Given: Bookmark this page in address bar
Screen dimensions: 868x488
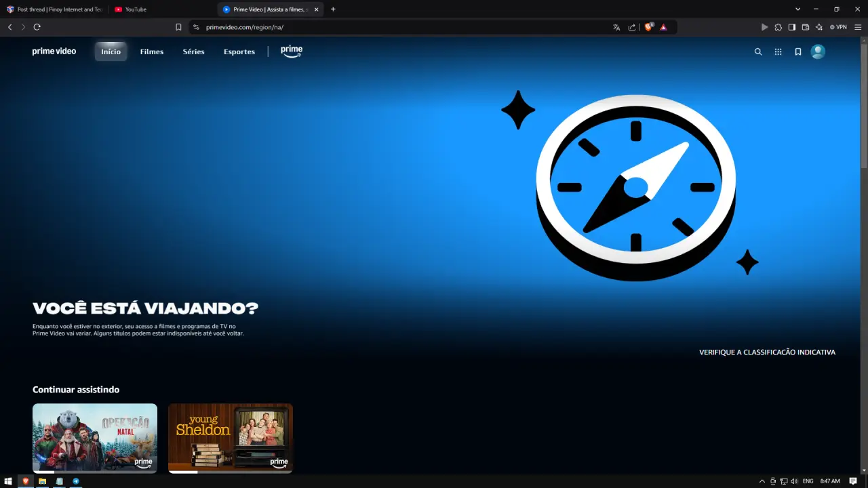Looking at the screenshot, I should point(178,27).
